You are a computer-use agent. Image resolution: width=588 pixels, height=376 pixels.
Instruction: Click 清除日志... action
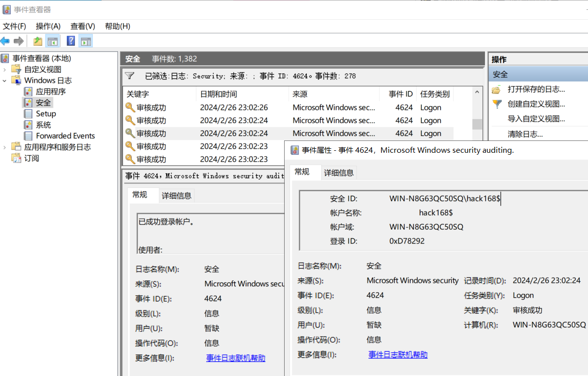point(525,134)
